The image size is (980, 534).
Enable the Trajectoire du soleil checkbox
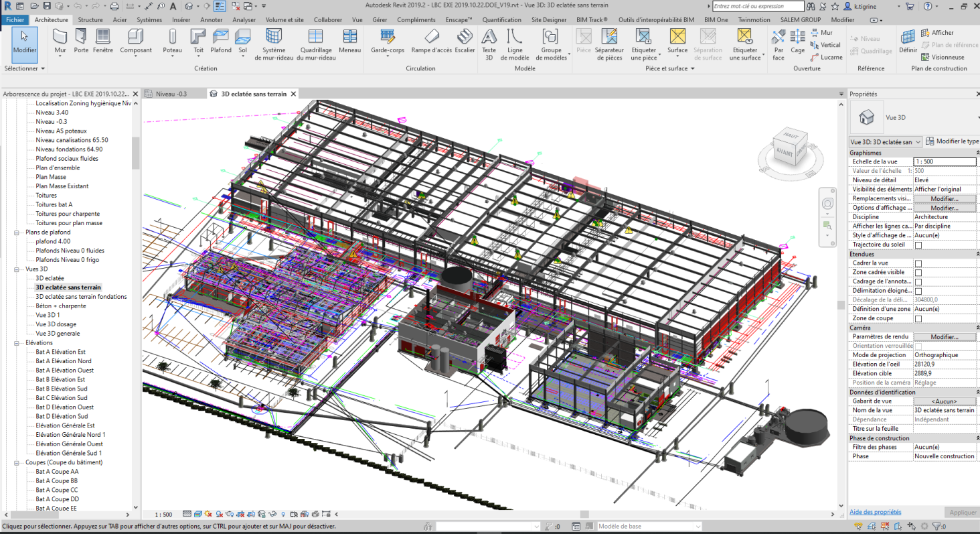(918, 245)
